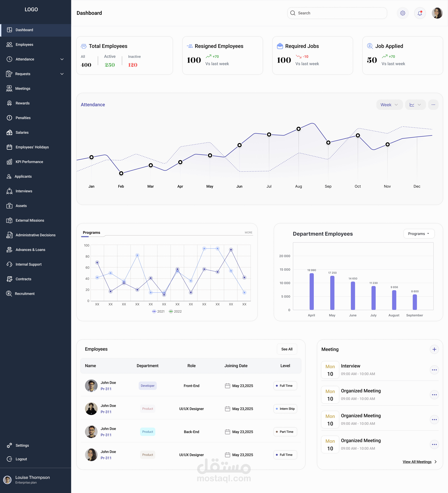The image size is (448, 493).
Task: Open the sidebar Settings gears icon
Action: point(9,446)
